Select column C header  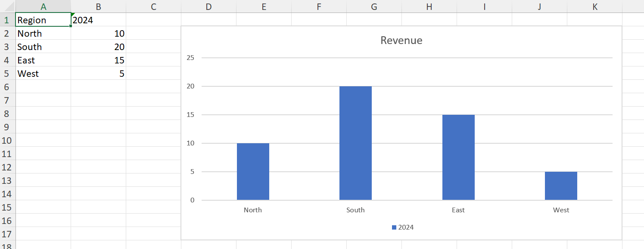point(153,6)
